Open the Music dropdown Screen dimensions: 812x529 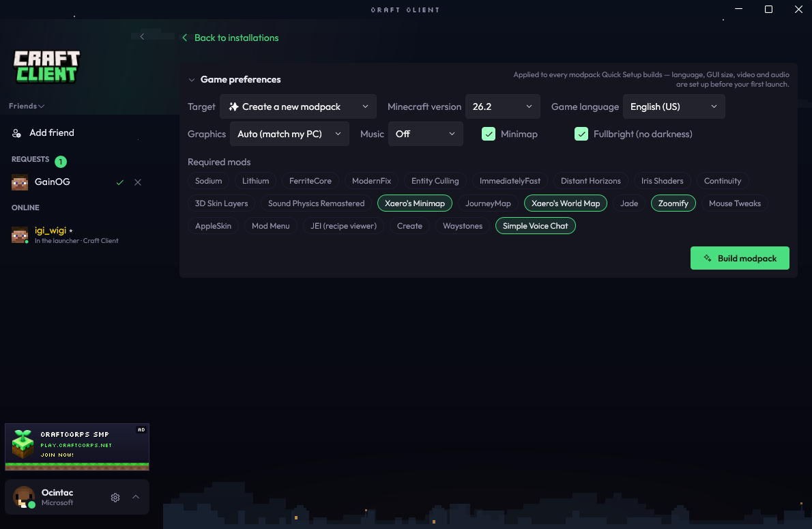[425, 134]
